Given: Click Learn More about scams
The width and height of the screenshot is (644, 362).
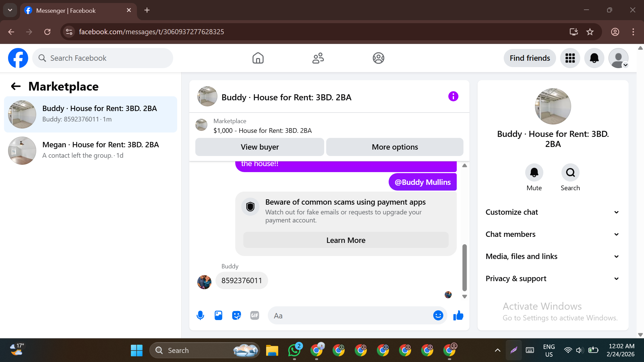Looking at the screenshot, I should (346, 240).
